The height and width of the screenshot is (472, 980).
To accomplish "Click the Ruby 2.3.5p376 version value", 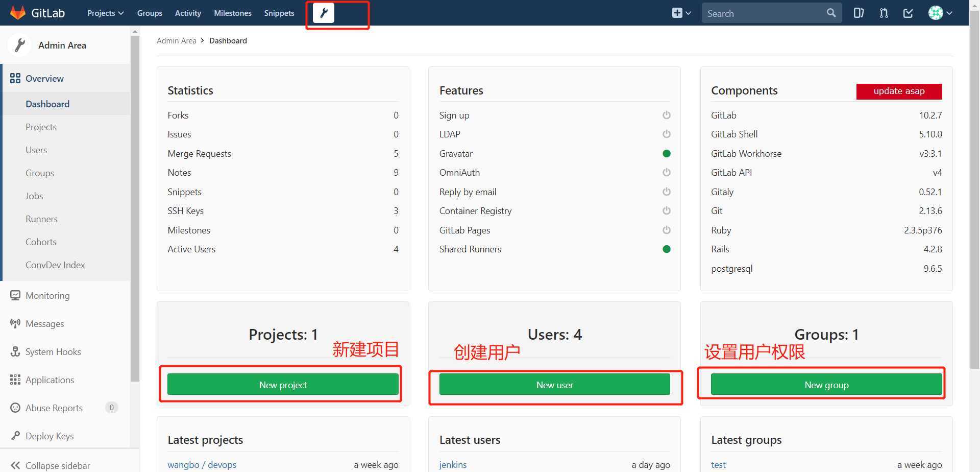I will (923, 230).
